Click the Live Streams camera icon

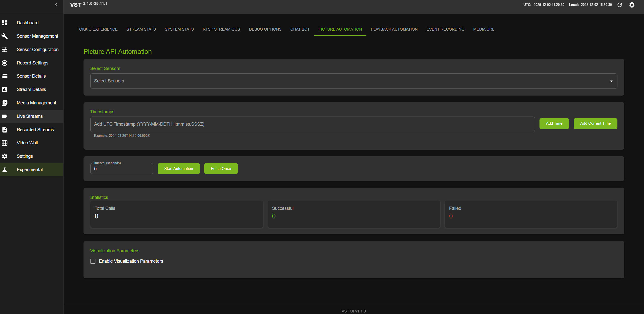[x=5, y=116]
